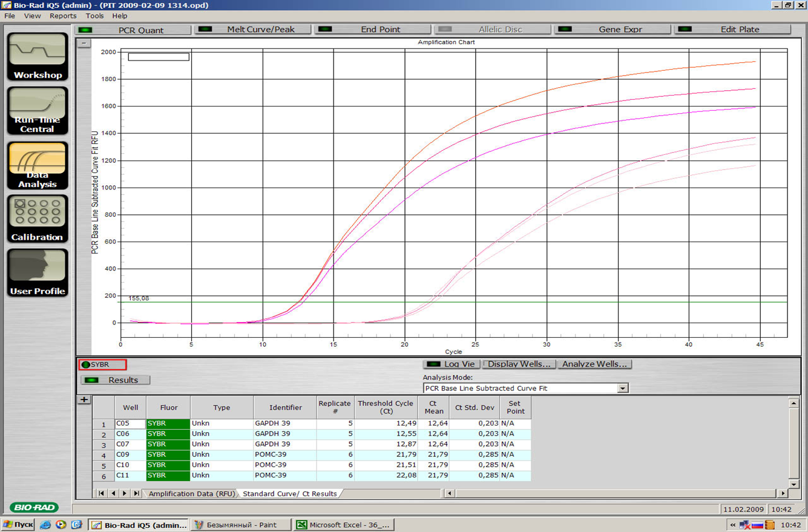Click the green SYBR cell in row 4

[x=168, y=455]
